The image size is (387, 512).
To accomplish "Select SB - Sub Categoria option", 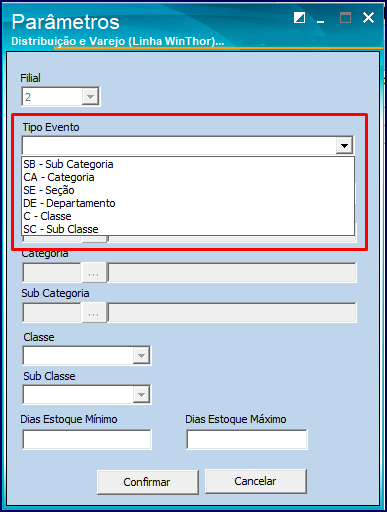I will point(188,164).
